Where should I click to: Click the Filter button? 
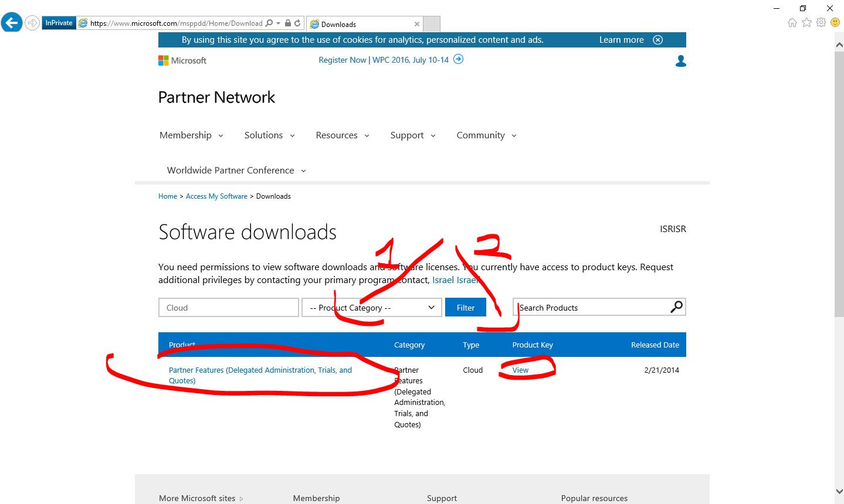466,308
